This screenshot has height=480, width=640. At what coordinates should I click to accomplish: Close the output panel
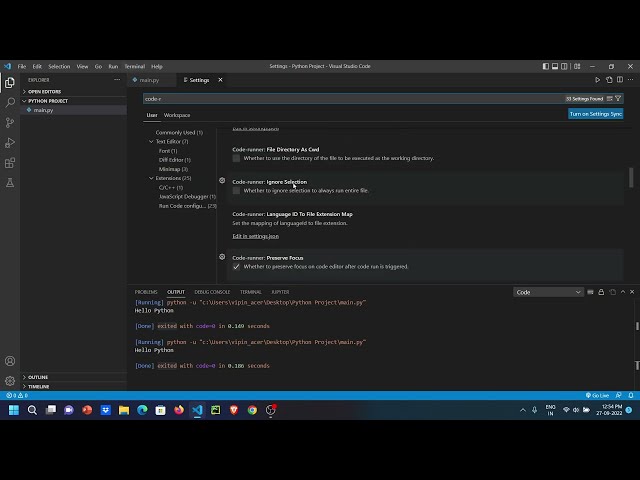pyautogui.click(x=632, y=292)
